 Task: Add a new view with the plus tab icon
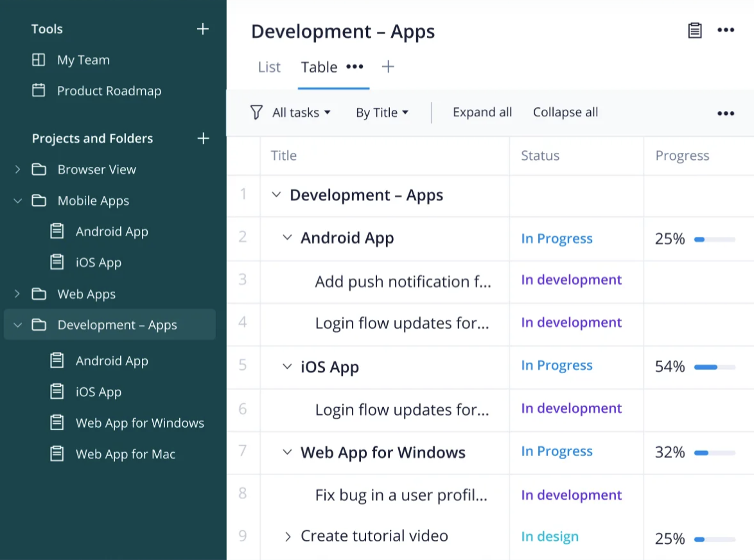tap(388, 67)
